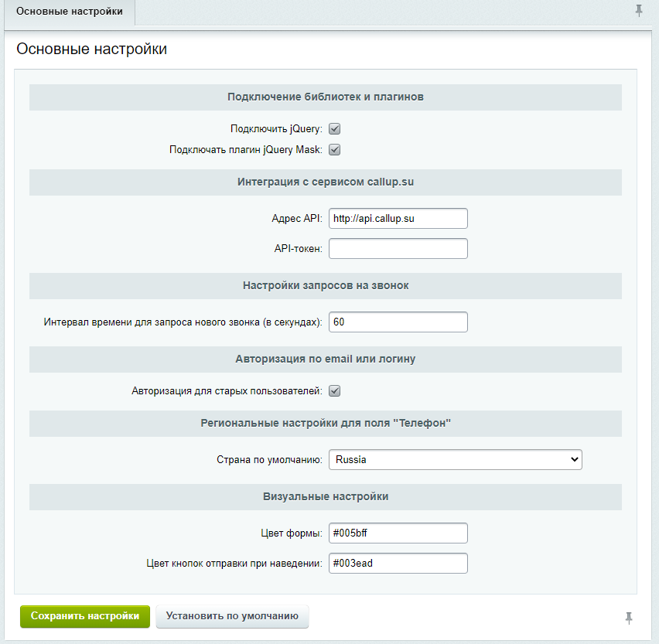This screenshot has height=644, width=659.
Task: Edit the hover button color field #003ead
Action: point(398,564)
